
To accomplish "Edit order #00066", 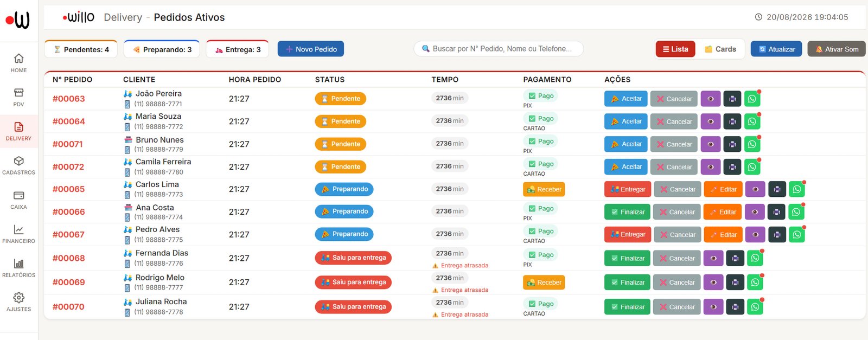I will [x=723, y=212].
